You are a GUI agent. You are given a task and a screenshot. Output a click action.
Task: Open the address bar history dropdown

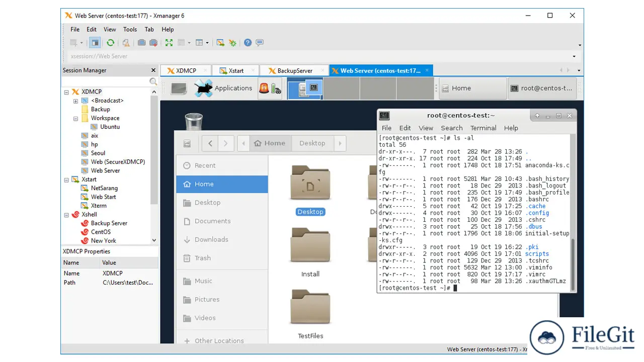tap(574, 56)
